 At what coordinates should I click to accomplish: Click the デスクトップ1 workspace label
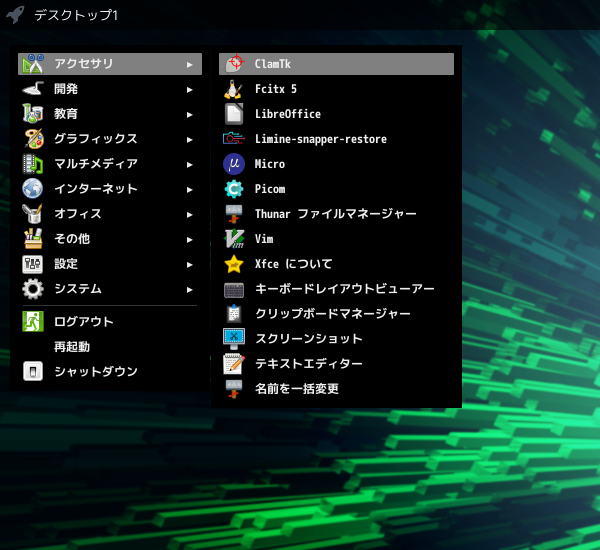[x=76, y=15]
